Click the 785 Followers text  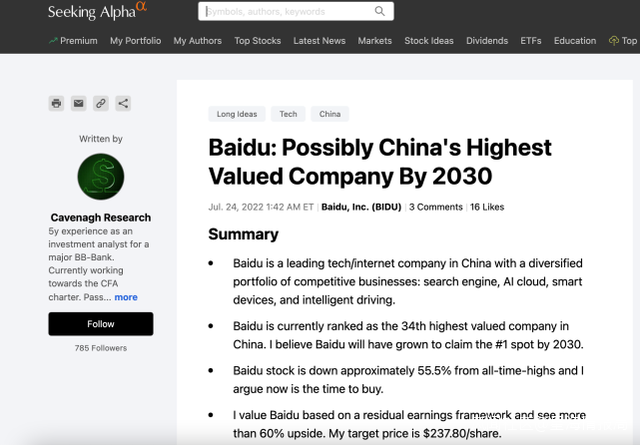coord(101,348)
